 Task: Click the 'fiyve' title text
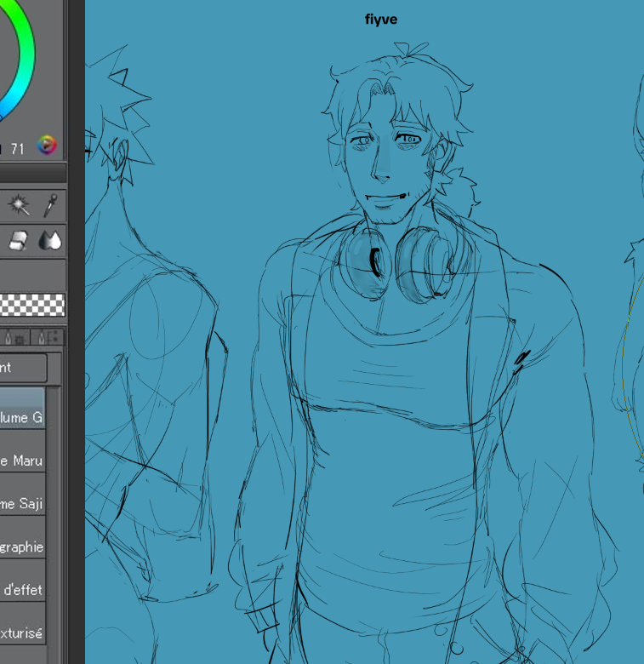[x=381, y=20]
